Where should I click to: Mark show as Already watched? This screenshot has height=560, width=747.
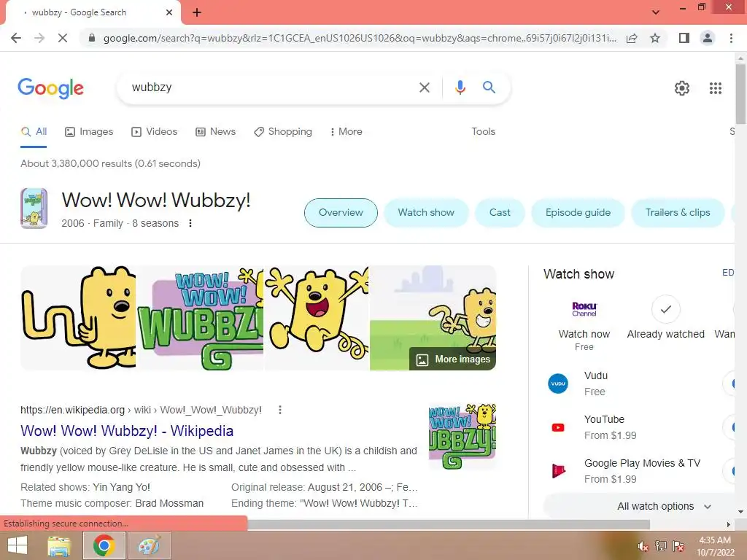pyautogui.click(x=665, y=319)
